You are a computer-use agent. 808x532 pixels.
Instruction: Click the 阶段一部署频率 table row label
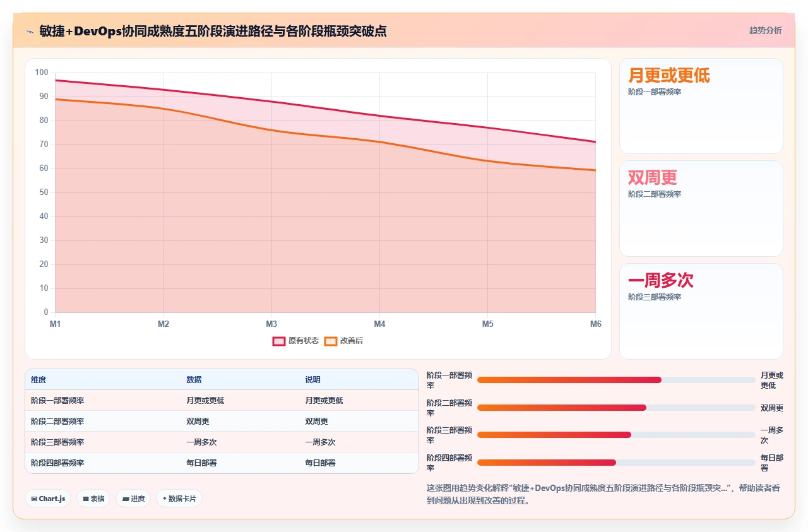[57, 401]
